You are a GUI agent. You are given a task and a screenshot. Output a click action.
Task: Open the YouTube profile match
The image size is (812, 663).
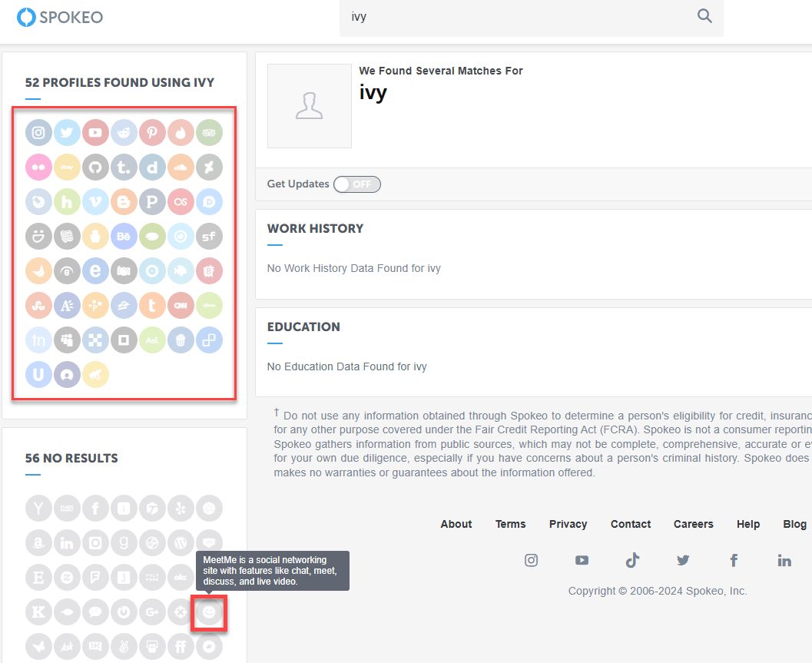tap(95, 132)
